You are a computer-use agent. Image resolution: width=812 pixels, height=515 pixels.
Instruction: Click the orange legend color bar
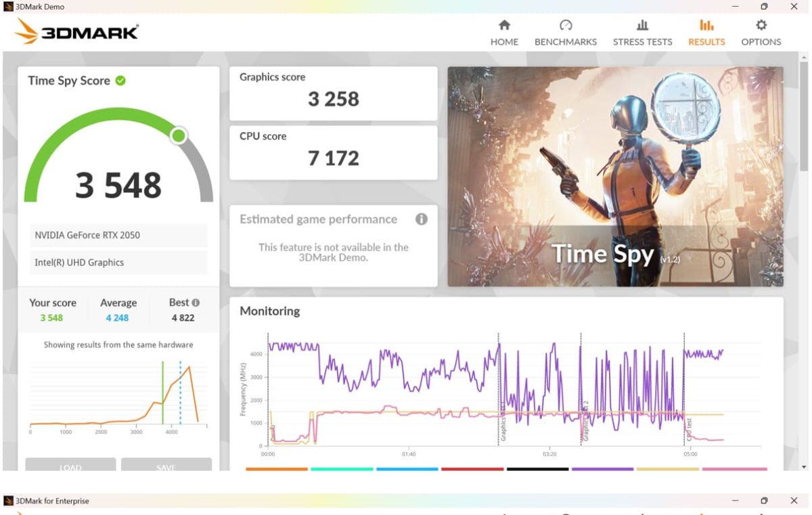pos(277,468)
